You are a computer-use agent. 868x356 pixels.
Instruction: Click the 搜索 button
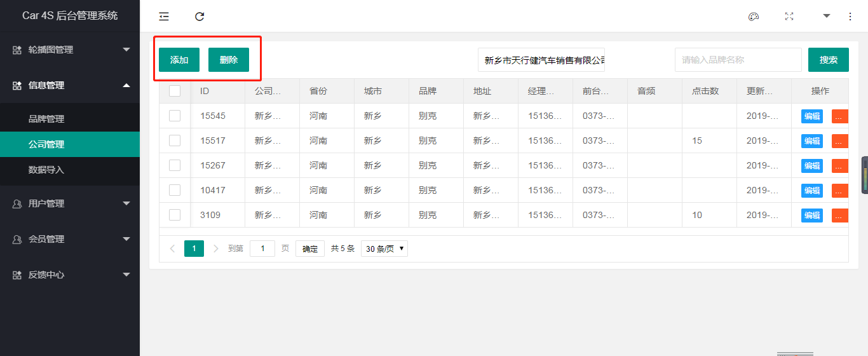click(829, 60)
